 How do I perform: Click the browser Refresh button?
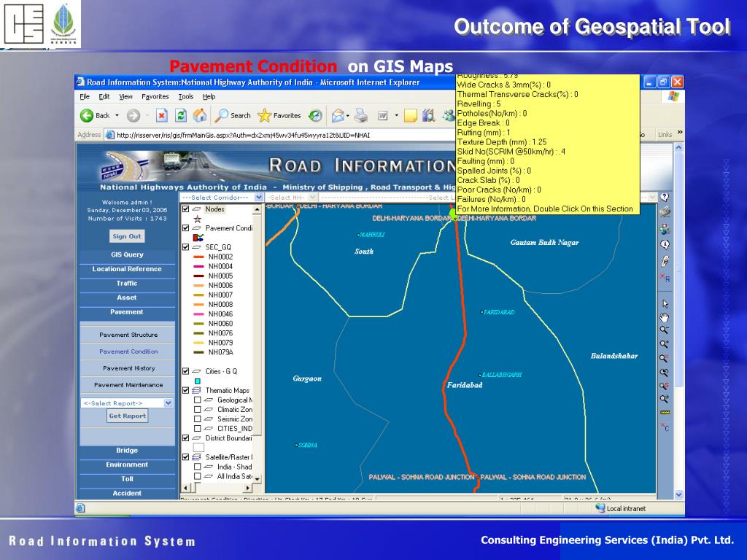point(181,115)
